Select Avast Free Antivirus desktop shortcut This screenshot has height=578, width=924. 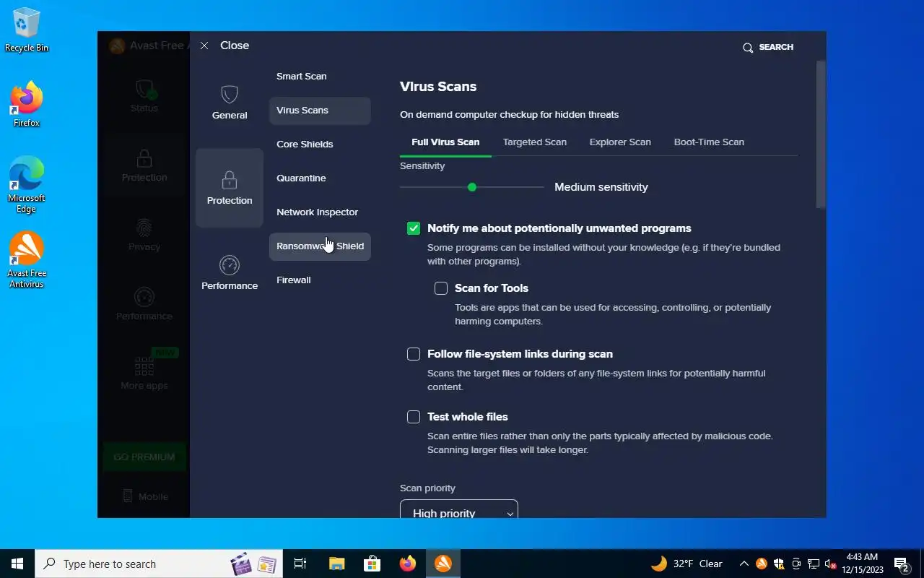(27, 259)
